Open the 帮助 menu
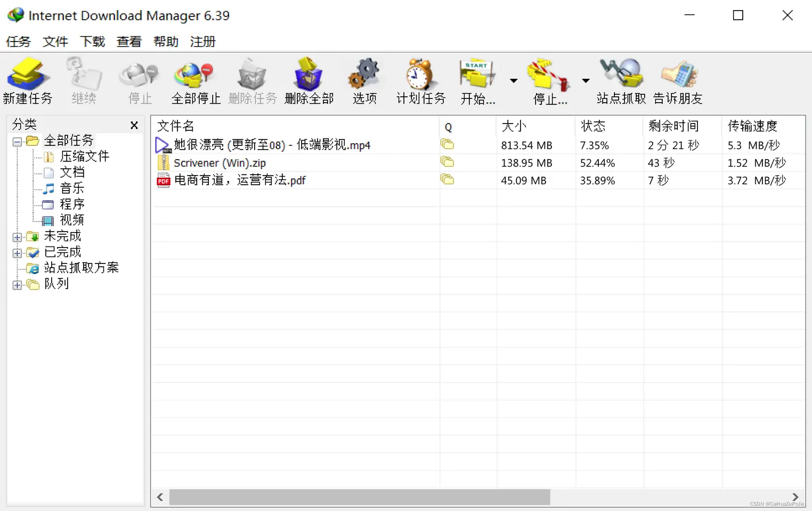The width and height of the screenshot is (812, 511). click(166, 42)
